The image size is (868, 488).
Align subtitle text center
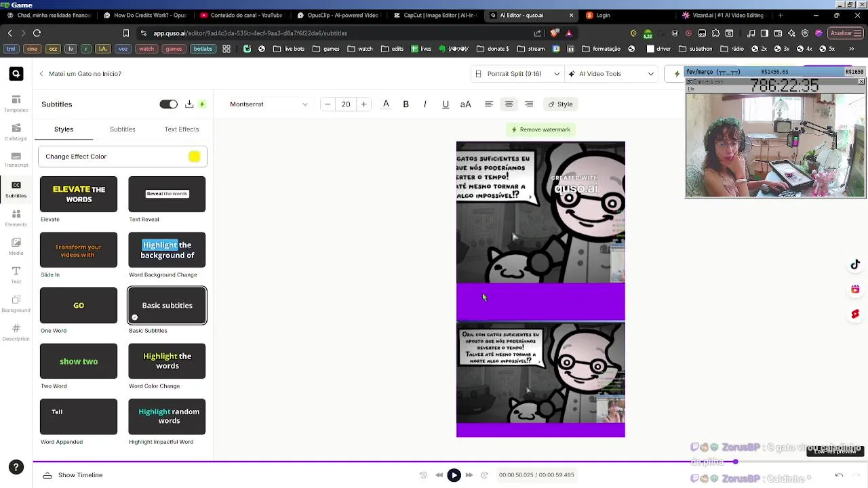(x=509, y=104)
